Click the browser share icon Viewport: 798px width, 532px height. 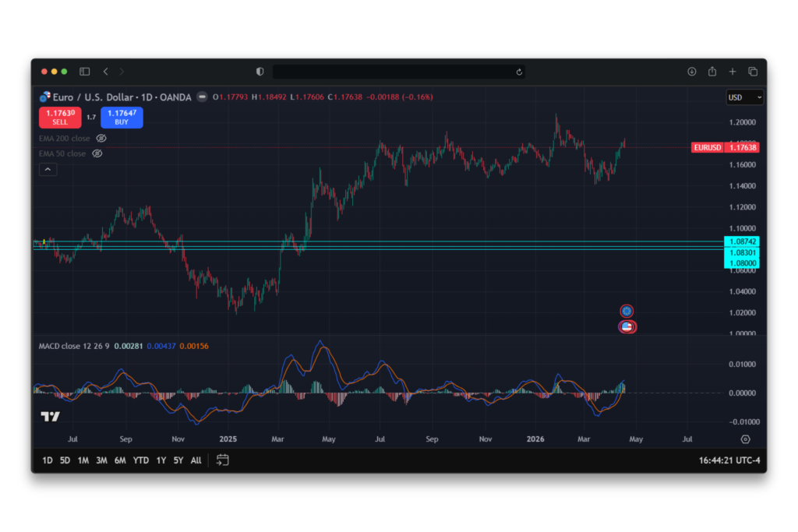pyautogui.click(x=711, y=71)
